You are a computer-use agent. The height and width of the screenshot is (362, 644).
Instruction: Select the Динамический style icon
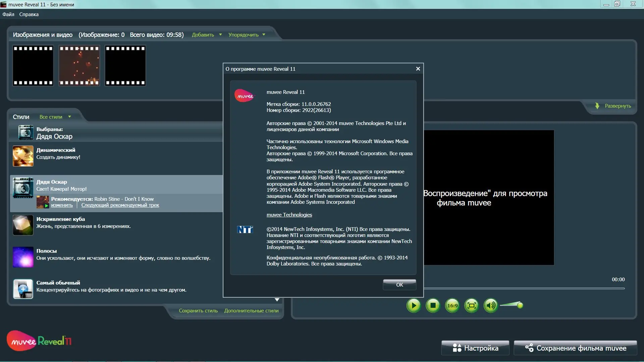tap(23, 156)
